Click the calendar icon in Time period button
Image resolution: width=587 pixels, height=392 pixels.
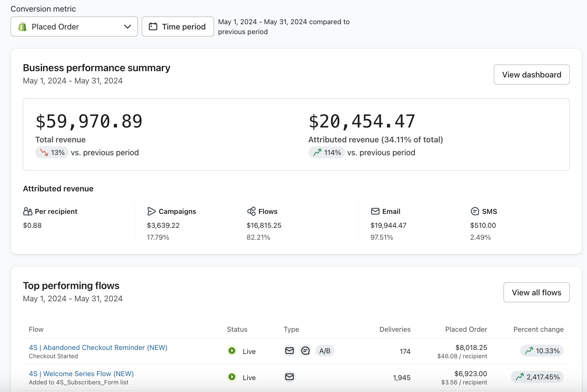[x=153, y=26]
